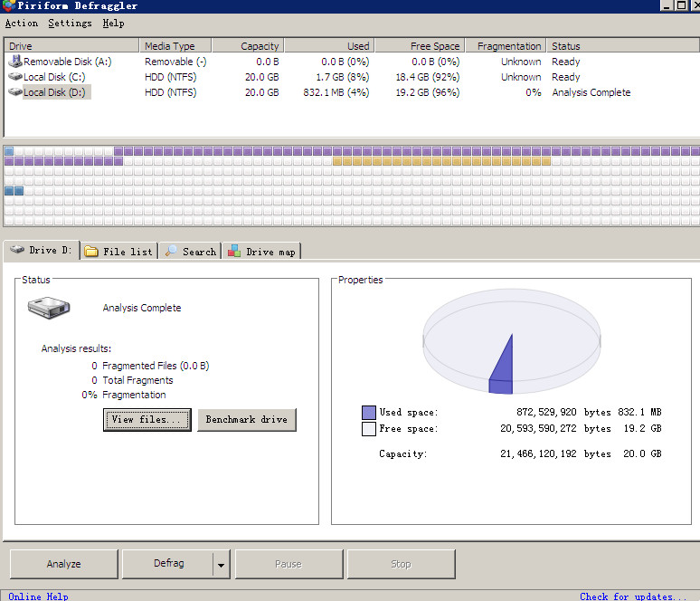Click the Pause button
700x601 pixels.
coord(289,564)
